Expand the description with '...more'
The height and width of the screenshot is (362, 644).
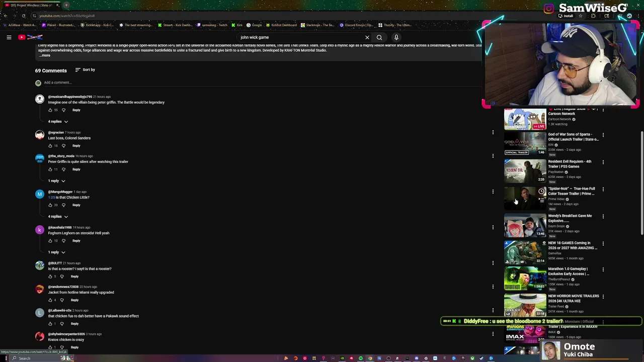pos(45,56)
